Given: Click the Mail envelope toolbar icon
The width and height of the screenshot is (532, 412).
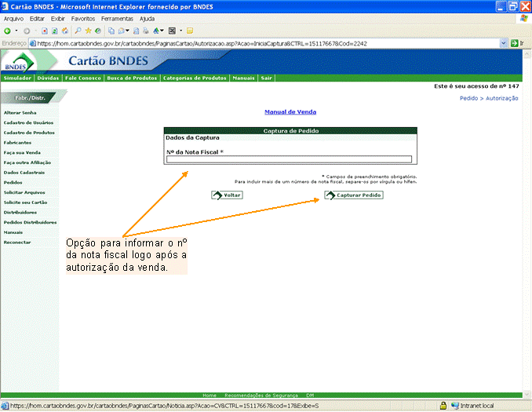Looking at the screenshot, I should [x=121, y=31].
